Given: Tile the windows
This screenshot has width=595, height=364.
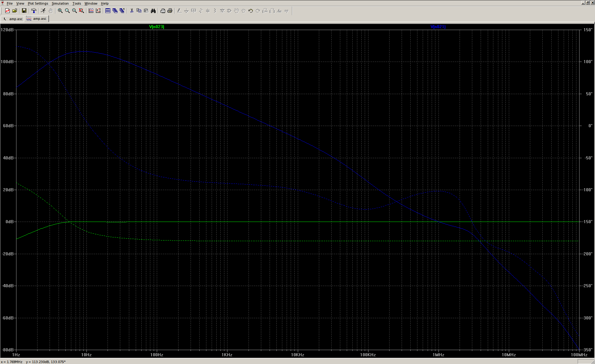Looking at the screenshot, I should (108, 11).
